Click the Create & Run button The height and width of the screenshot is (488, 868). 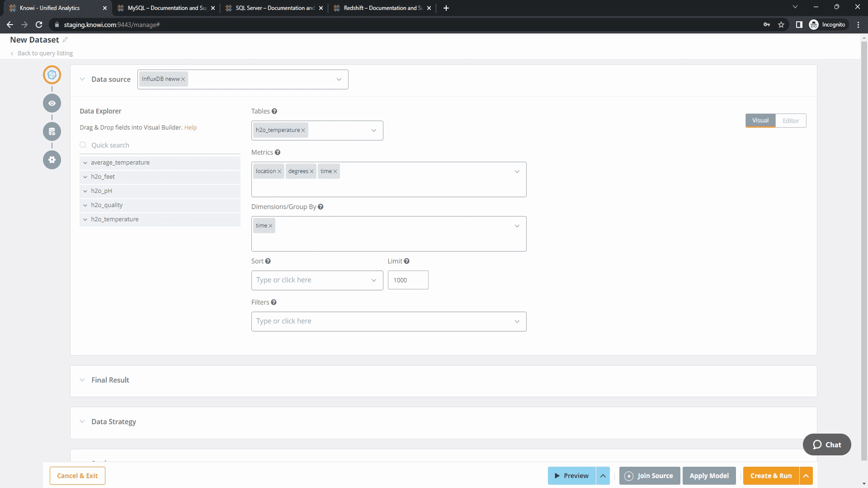[x=771, y=476]
